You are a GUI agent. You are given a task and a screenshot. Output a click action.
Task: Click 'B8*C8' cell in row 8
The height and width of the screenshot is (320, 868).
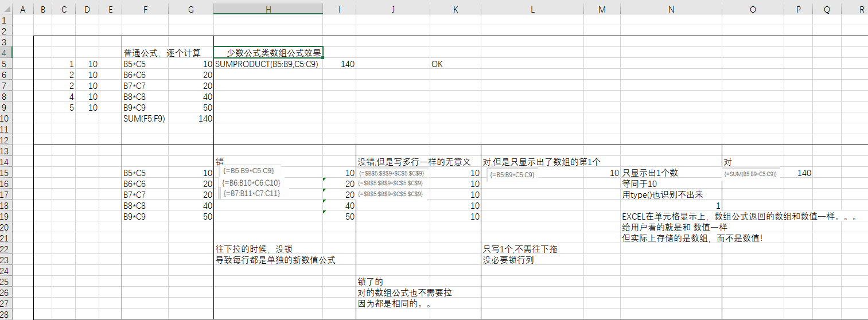[134, 97]
